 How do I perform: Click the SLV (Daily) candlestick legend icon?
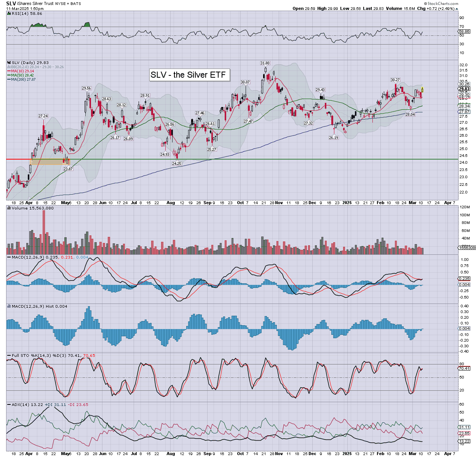click(x=9, y=62)
